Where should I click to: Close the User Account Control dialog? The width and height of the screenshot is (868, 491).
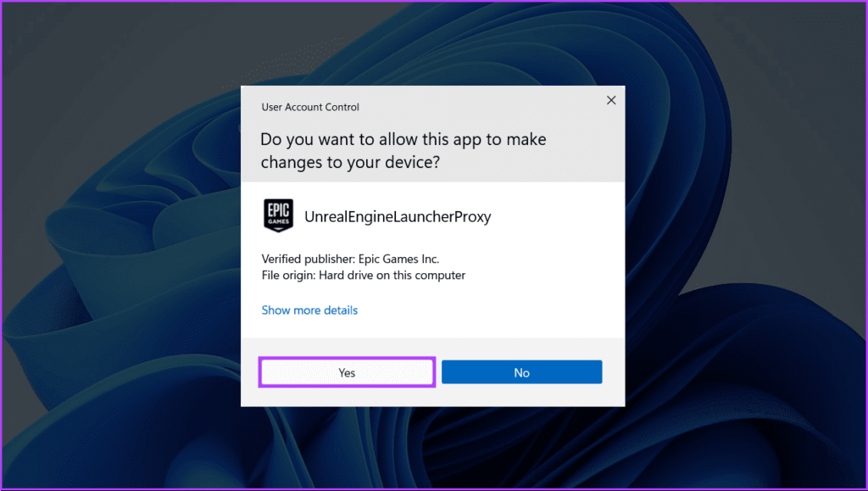click(610, 100)
